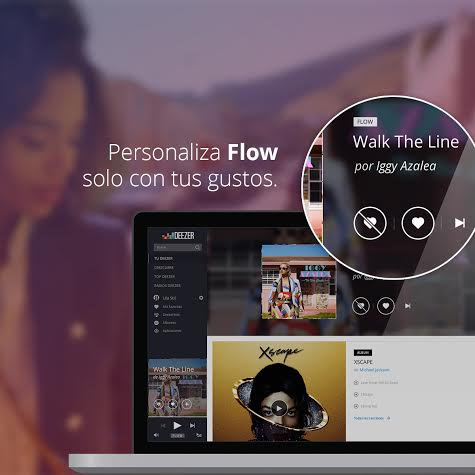
Task: Toggle the repeat/shuffle icon in bottom player
Action: 199,435
